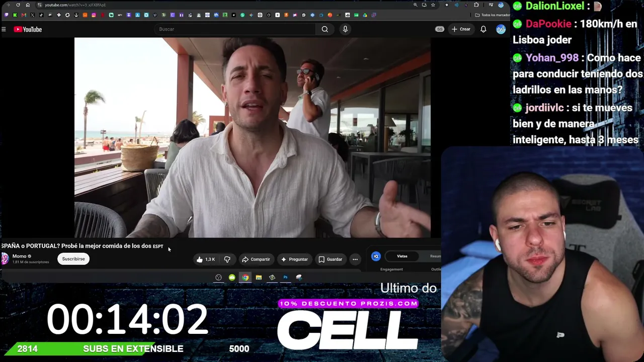Click the 2814 subs count
Image resolution: width=644 pixels, height=362 pixels.
27,349
